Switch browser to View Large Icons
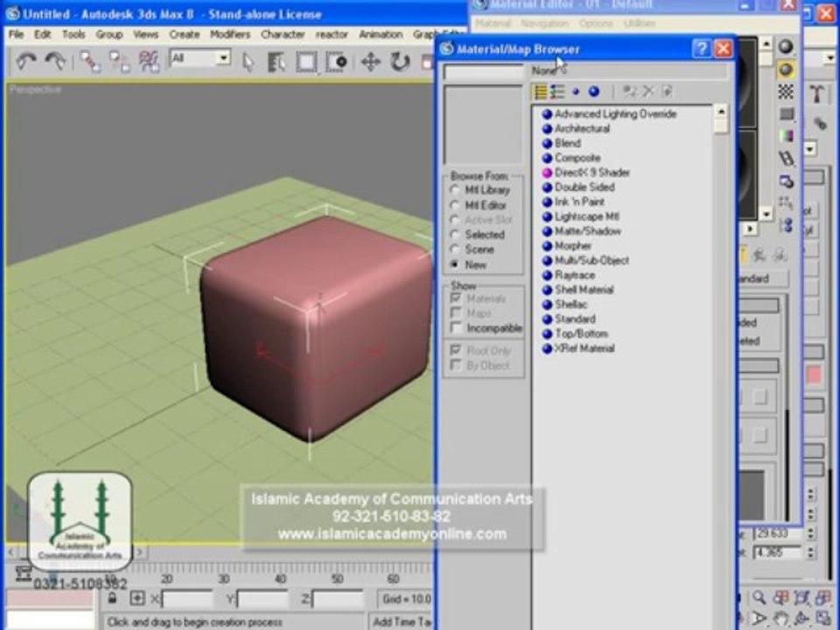 pos(594,92)
